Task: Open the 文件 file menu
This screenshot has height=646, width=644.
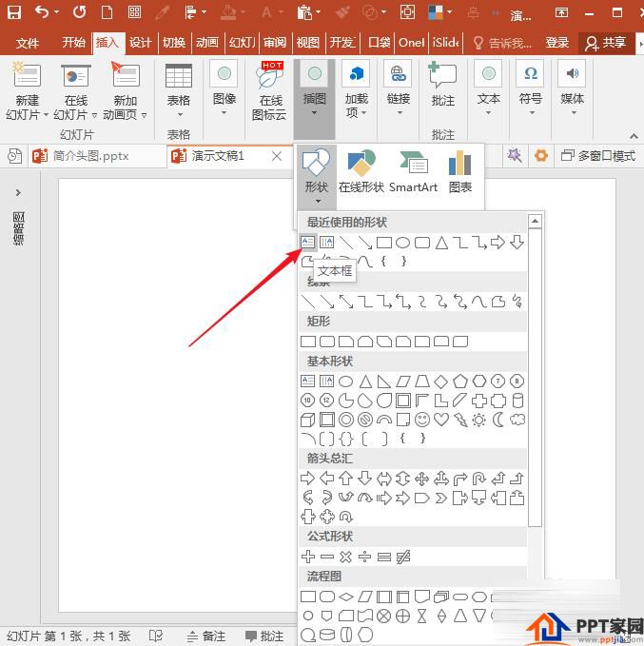Action: click(28, 43)
